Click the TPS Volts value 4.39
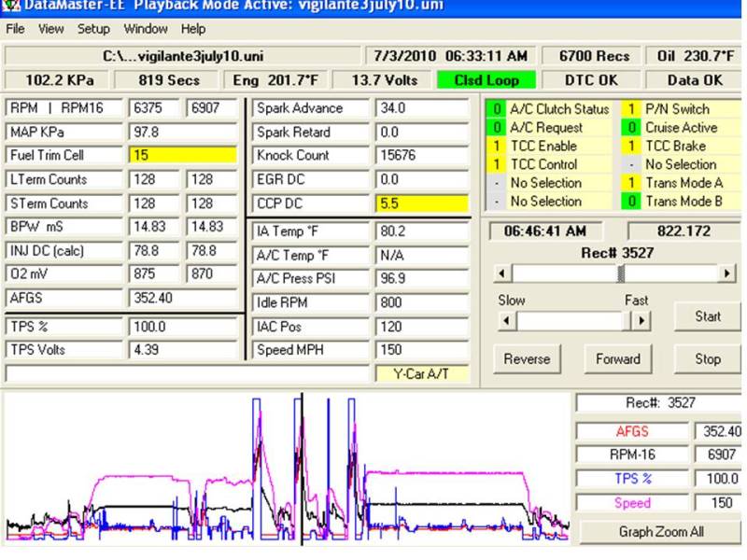This screenshot has width=747, height=560. pos(183,350)
